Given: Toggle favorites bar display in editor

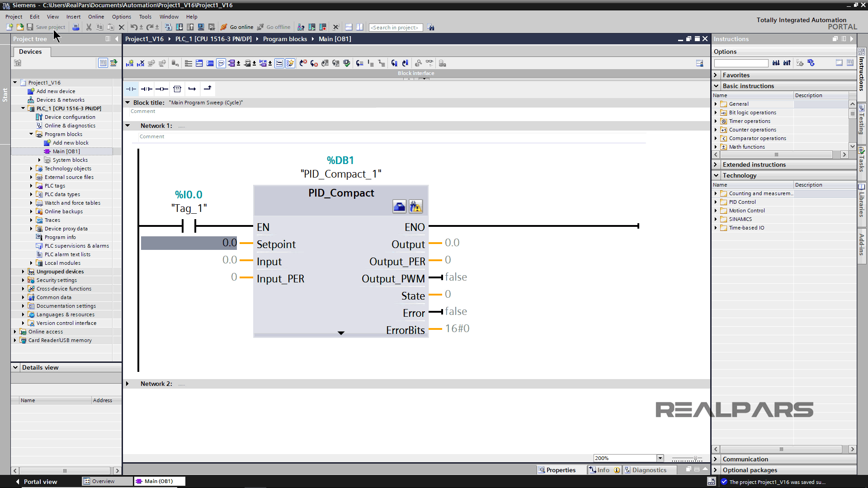Looking at the screenshot, I should tap(290, 63).
